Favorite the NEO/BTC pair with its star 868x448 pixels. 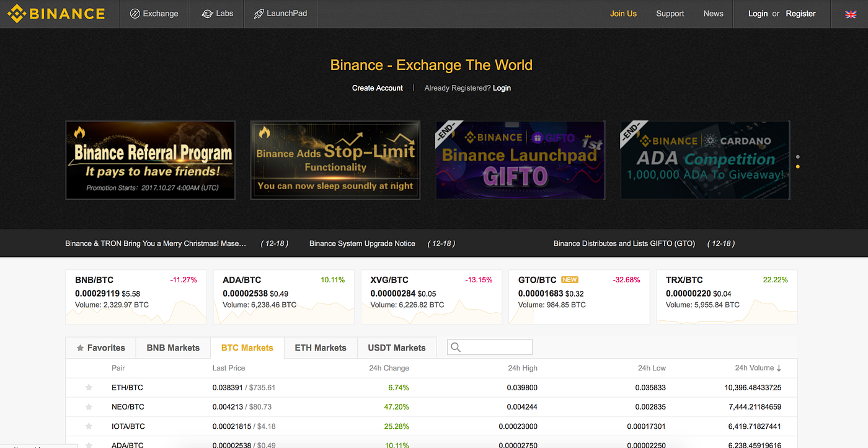tap(89, 407)
